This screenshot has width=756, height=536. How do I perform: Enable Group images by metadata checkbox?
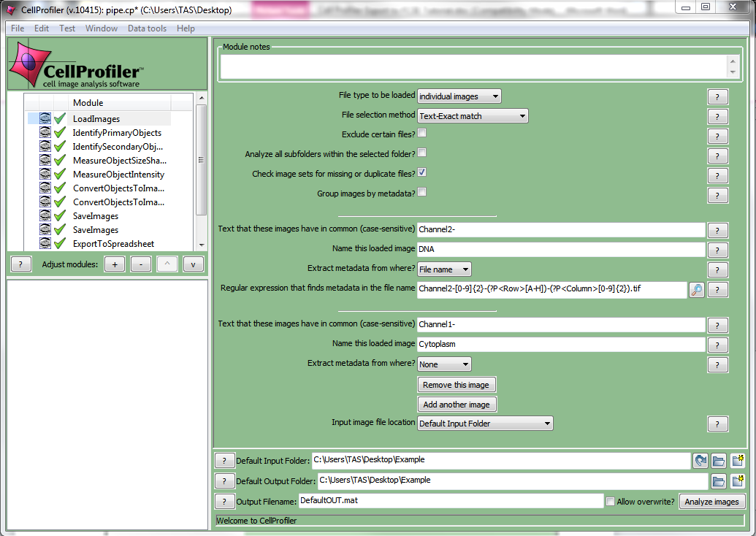coord(422,192)
